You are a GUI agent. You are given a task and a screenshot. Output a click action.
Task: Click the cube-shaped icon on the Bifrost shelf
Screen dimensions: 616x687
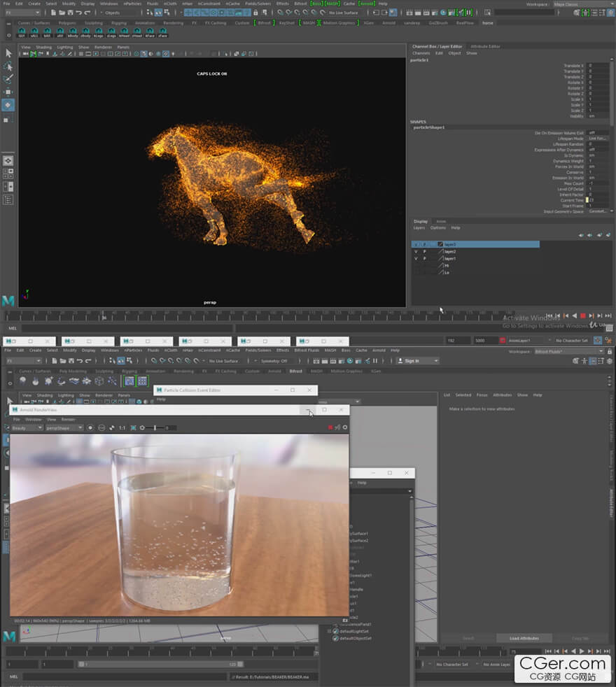coord(99,381)
